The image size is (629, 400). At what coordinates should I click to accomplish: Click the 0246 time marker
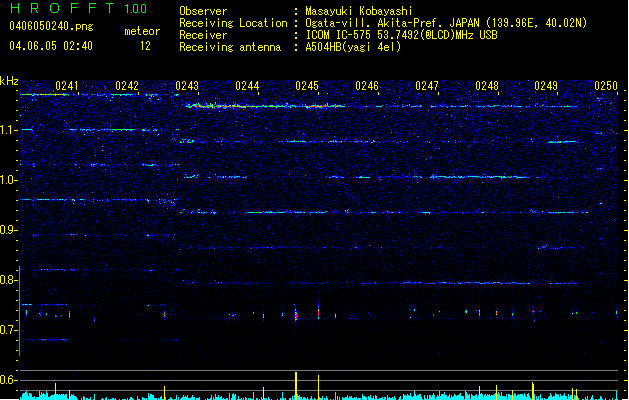pyautogui.click(x=367, y=86)
